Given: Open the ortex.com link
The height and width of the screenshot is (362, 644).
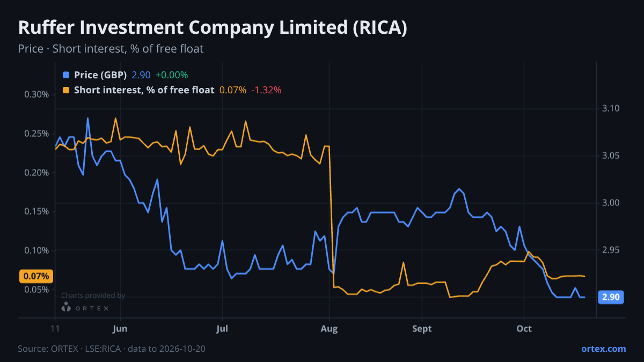Looking at the screenshot, I should click(x=603, y=349).
